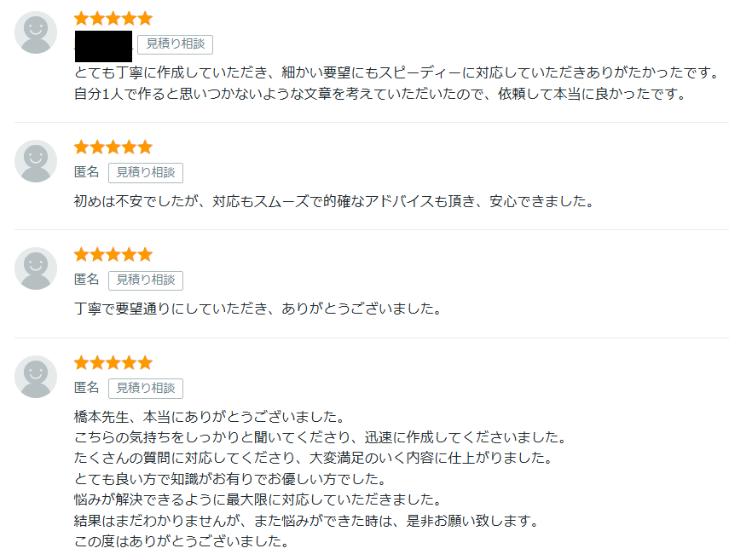The image size is (729, 560).
Task: Click the 見積り相談 tag on the "初めは不安でした" review
Action: (x=146, y=172)
